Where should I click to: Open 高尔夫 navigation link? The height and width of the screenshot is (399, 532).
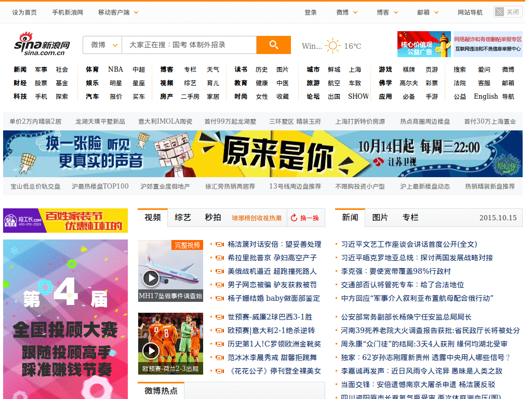[x=408, y=83]
